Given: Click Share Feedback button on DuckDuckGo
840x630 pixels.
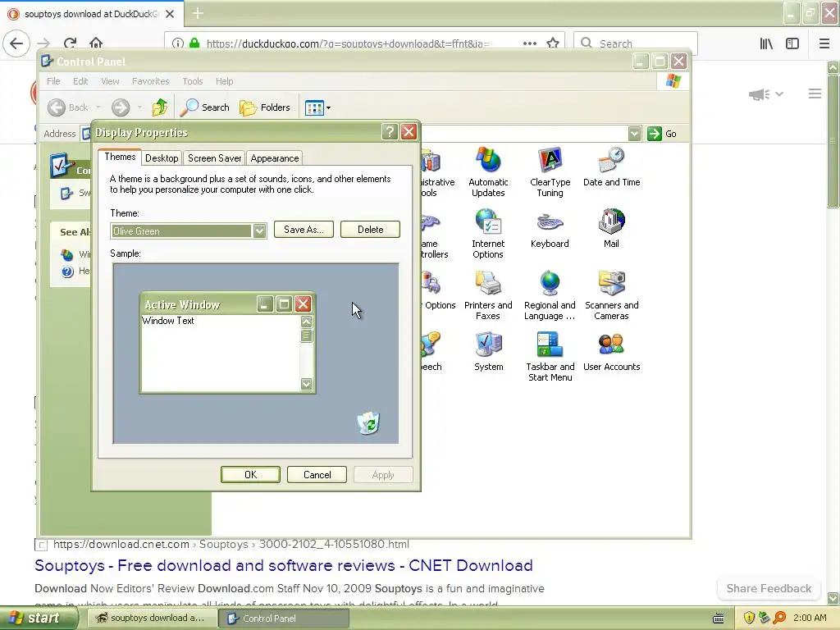Looking at the screenshot, I should click(769, 588).
